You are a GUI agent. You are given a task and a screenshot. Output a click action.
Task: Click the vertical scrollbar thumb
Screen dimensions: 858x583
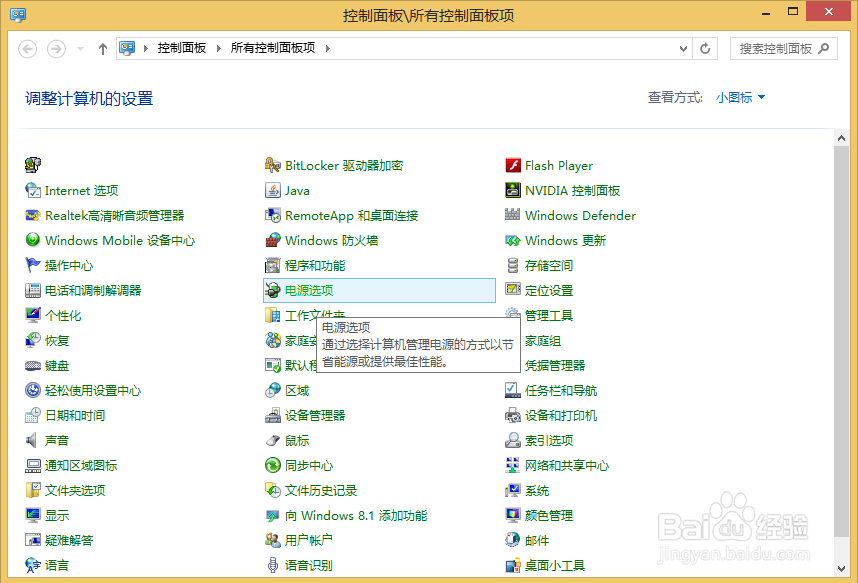pos(842,341)
